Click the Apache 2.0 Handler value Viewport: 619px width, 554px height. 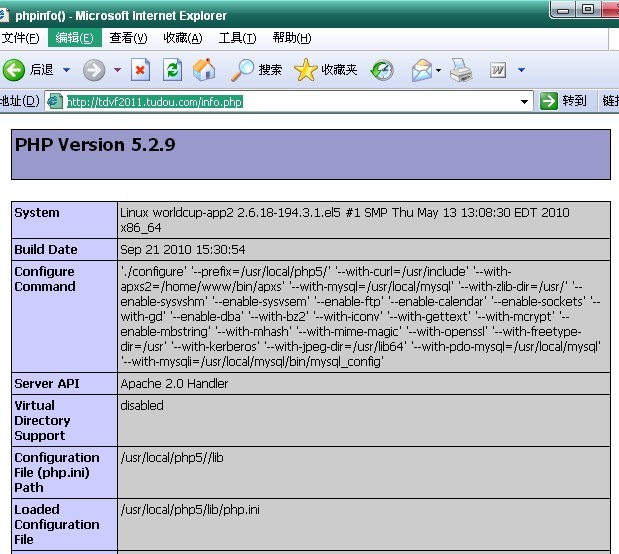[174, 383]
